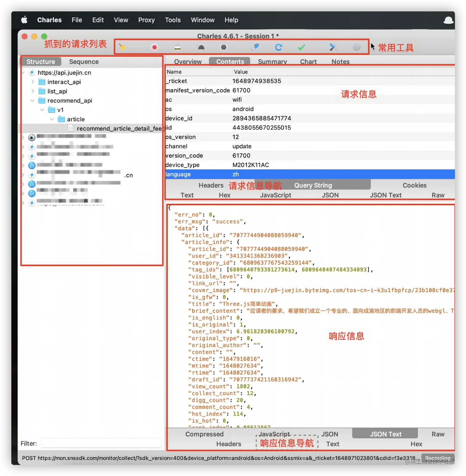Click the green checkmark validate icon
The width and height of the screenshot is (466, 476).
click(x=302, y=47)
